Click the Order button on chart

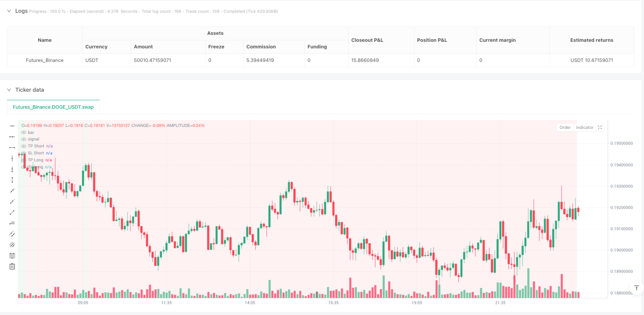[565, 127]
